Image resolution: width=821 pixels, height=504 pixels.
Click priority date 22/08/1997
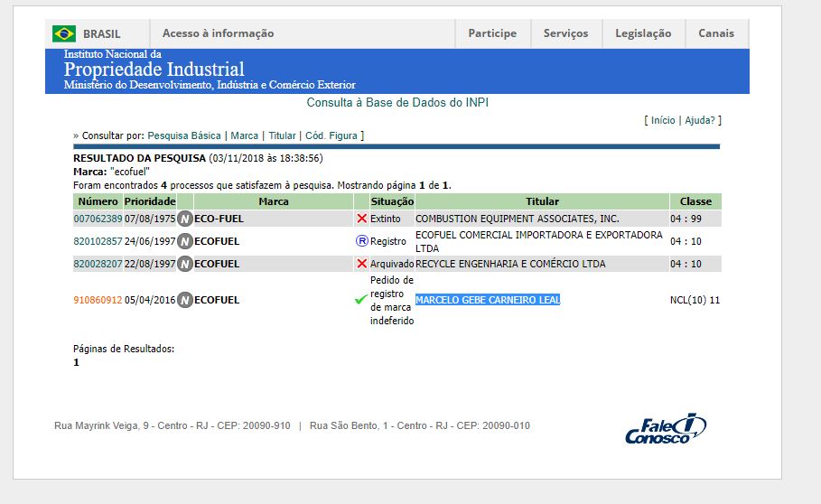click(150, 264)
